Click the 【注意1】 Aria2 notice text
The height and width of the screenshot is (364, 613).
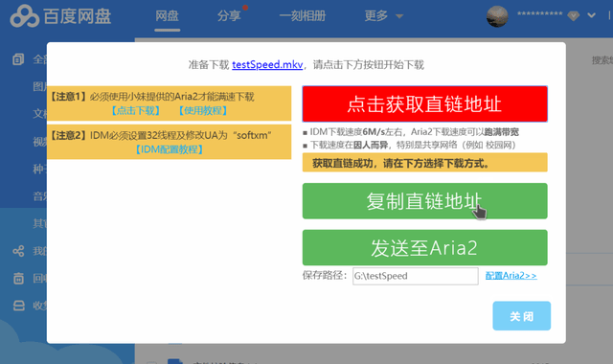pos(151,97)
